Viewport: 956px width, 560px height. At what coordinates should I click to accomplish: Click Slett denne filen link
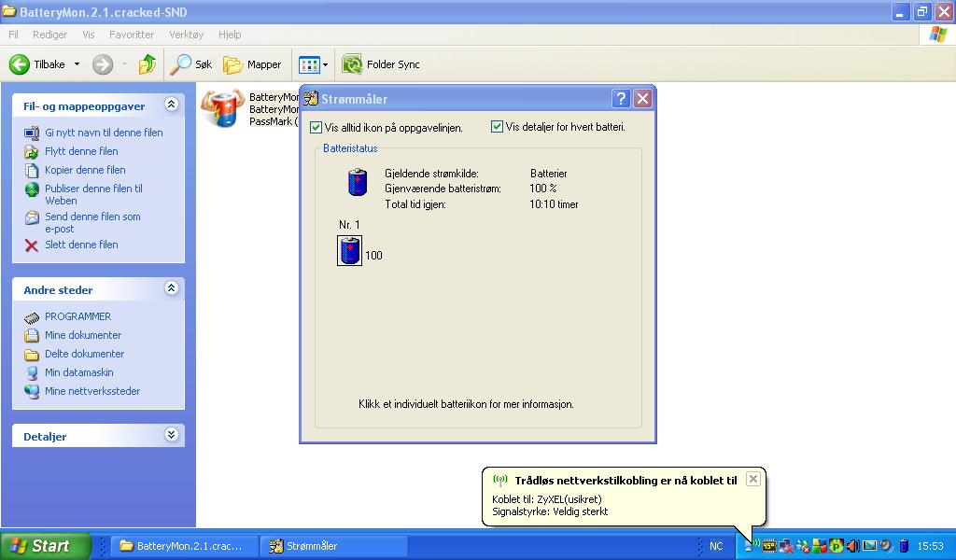pyautogui.click(x=81, y=245)
